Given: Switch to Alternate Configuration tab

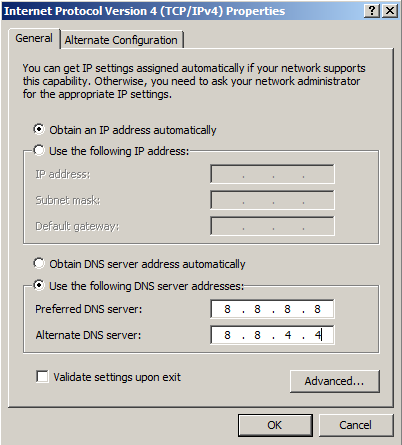Looking at the screenshot, I should 121,40.
